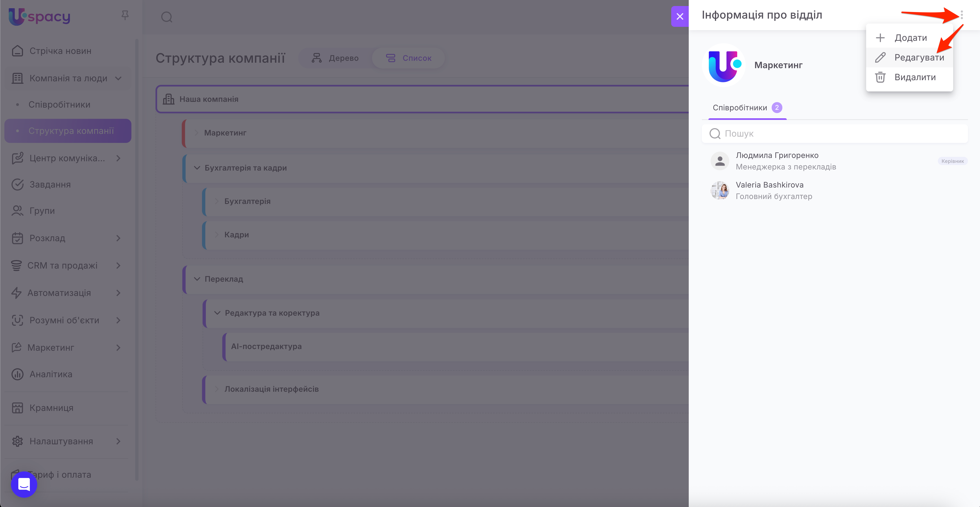Open the Аналітика section in sidebar
This screenshot has height=507, width=980.
tap(51, 374)
